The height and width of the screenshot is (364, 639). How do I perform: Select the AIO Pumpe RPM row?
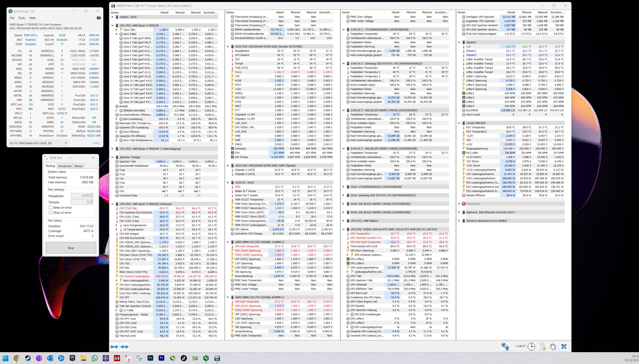282,157
